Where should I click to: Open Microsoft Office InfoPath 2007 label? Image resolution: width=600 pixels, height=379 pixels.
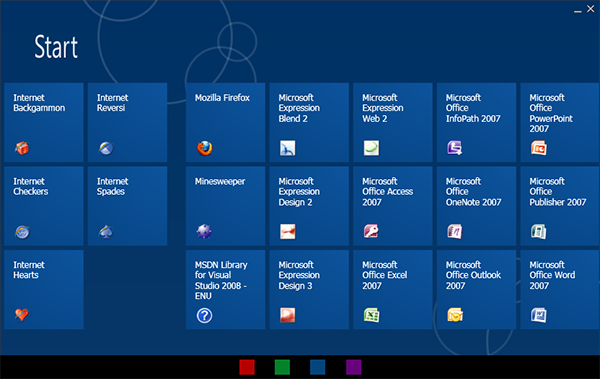(473, 108)
